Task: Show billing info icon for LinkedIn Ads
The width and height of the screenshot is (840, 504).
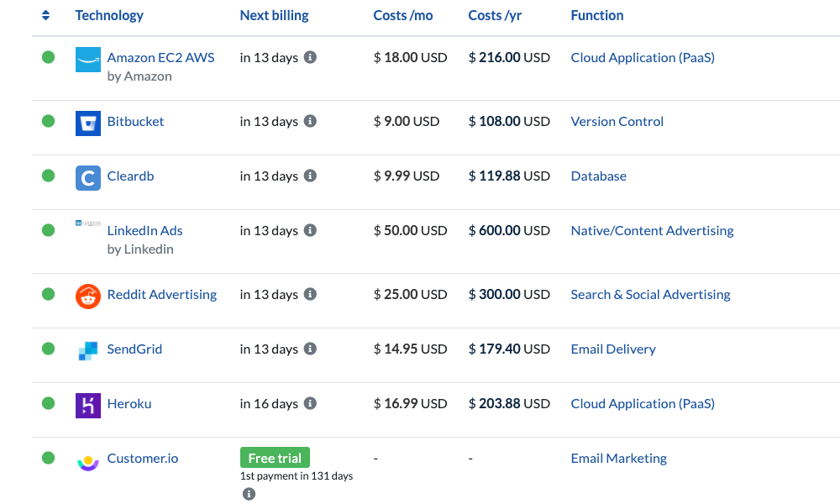Action: 310,230
